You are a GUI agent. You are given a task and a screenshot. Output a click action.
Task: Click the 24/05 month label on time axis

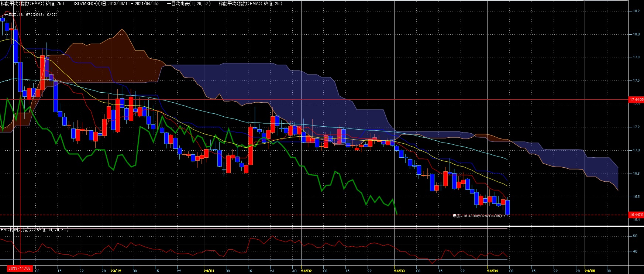(590, 271)
